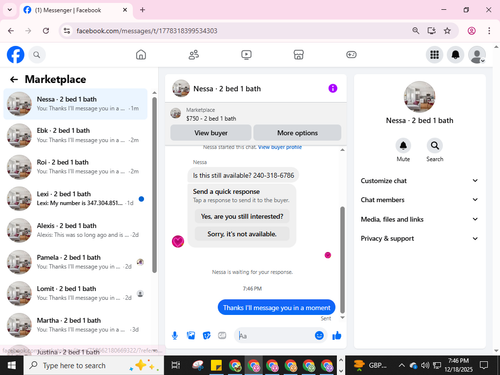Screen dimensions: 500x375
Task: Click the Windows taskbar search box
Action: tap(93, 366)
